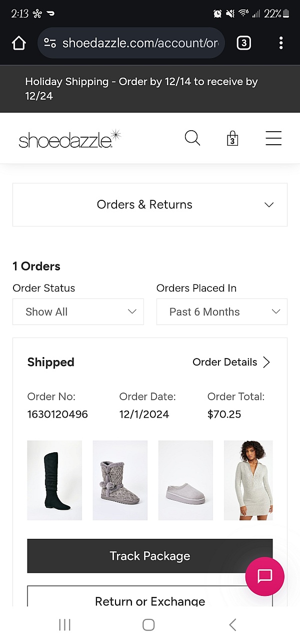The height and width of the screenshot is (644, 300).
Task: Tap the Android back navigation button
Action: (232, 624)
